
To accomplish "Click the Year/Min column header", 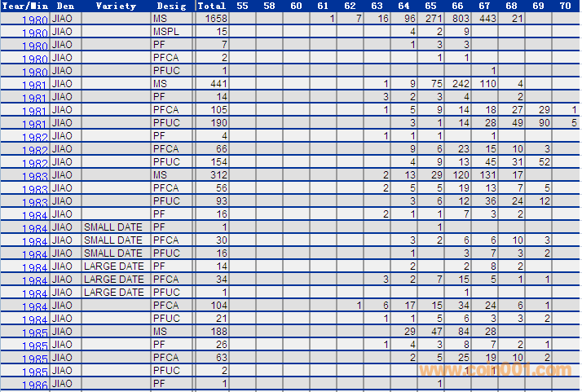I will pyautogui.click(x=24, y=6).
